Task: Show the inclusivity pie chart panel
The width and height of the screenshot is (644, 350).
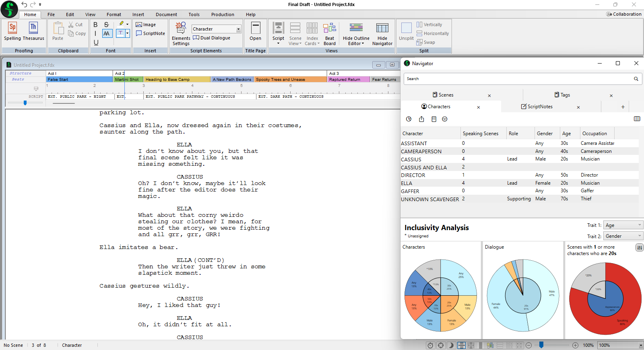Action: (409, 119)
